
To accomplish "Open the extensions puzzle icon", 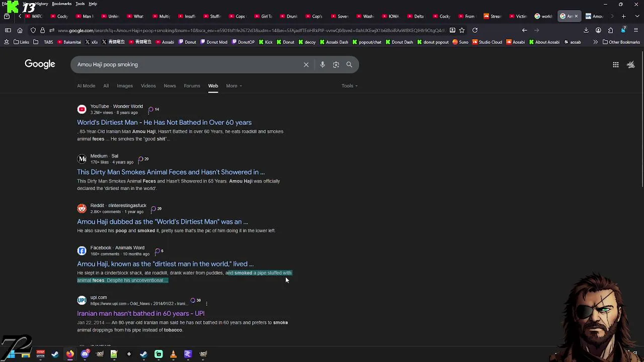I will 610,30.
